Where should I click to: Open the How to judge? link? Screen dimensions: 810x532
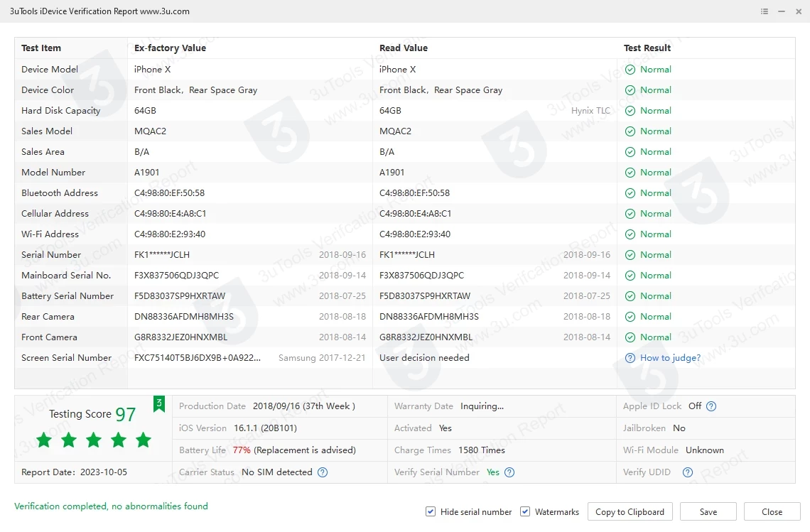[x=670, y=358]
